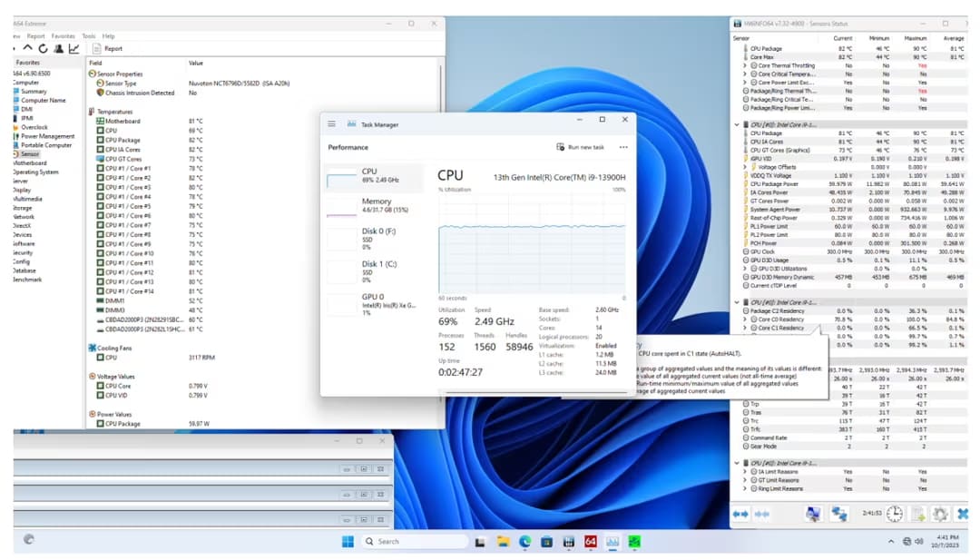The image size is (980, 560).
Task: Expand IA Limit Reasons in HWiNFO
Action: 744,472
